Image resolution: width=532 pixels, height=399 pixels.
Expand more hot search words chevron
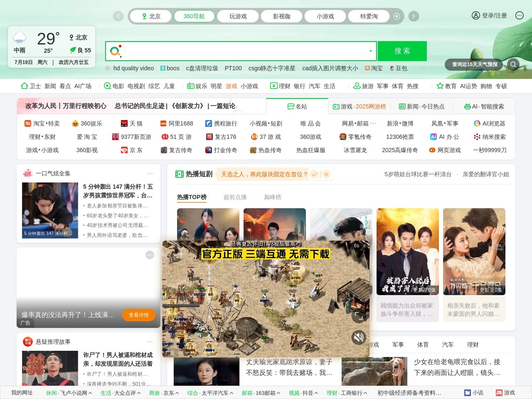pyautogui.click(x=423, y=68)
